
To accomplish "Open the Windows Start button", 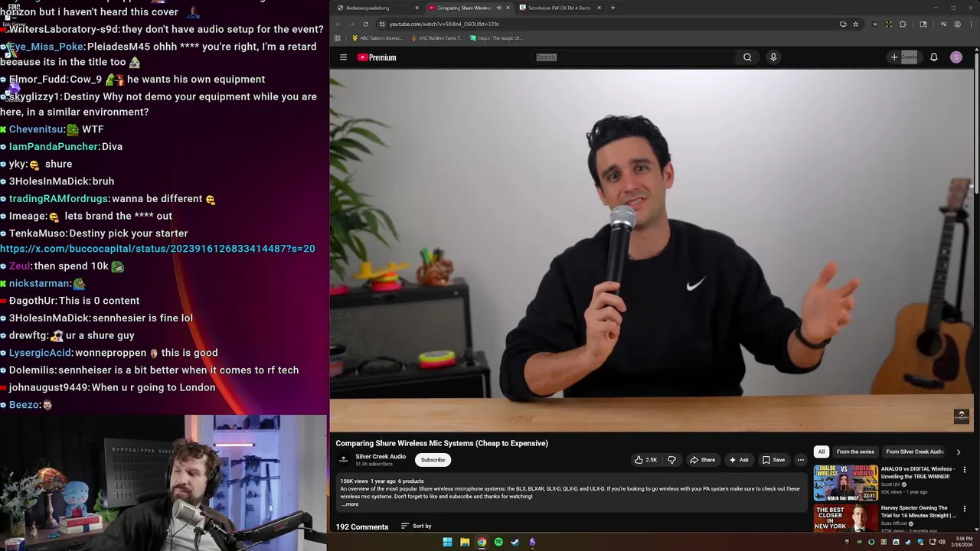I will tap(447, 543).
